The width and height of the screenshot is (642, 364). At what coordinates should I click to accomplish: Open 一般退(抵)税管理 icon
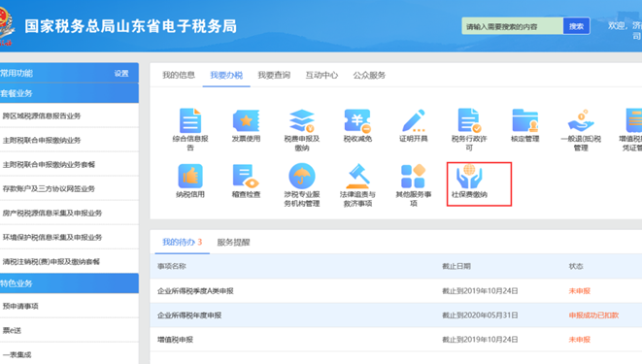(x=581, y=120)
